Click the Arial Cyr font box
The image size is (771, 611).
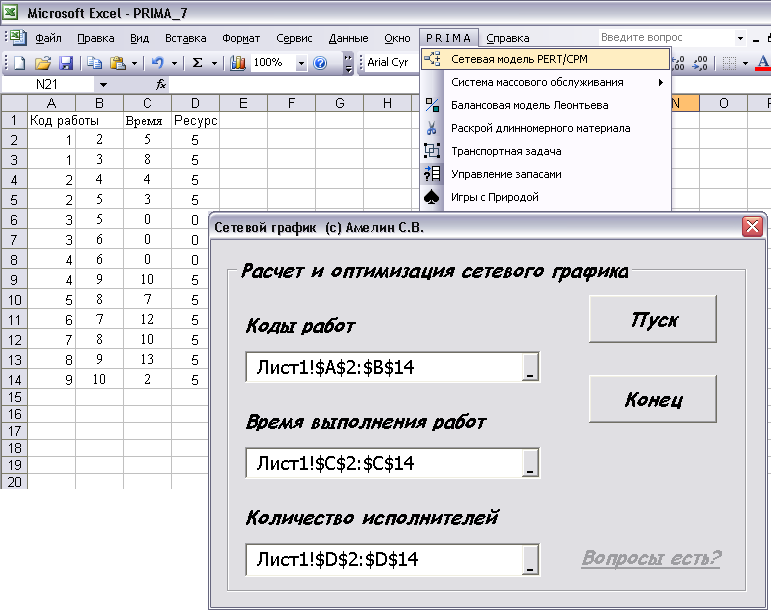[x=392, y=62]
